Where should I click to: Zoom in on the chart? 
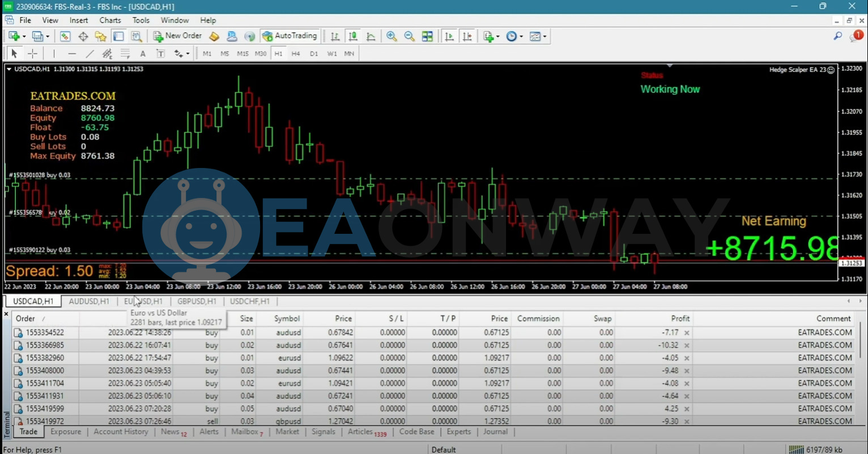tap(392, 36)
